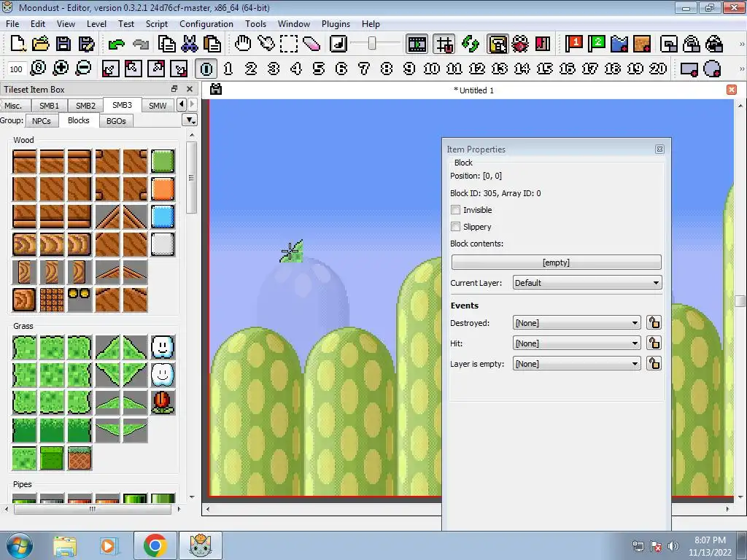Select the section 0 button

(206, 69)
